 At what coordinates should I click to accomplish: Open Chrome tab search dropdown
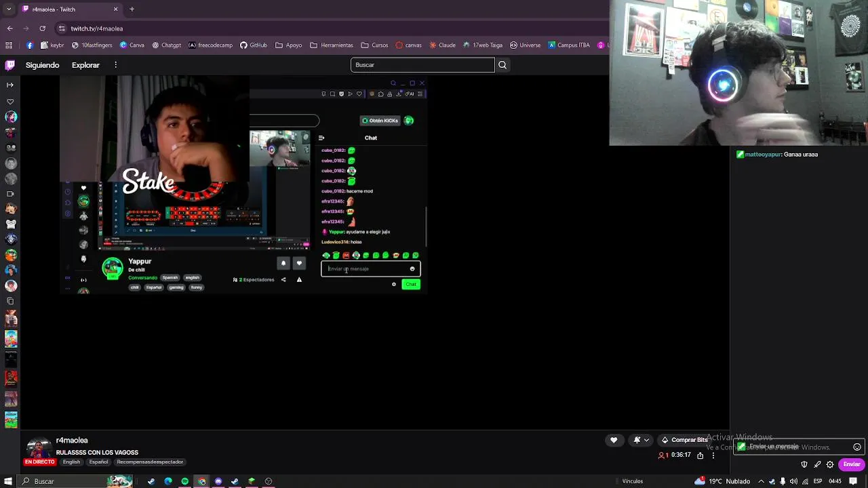(x=9, y=9)
